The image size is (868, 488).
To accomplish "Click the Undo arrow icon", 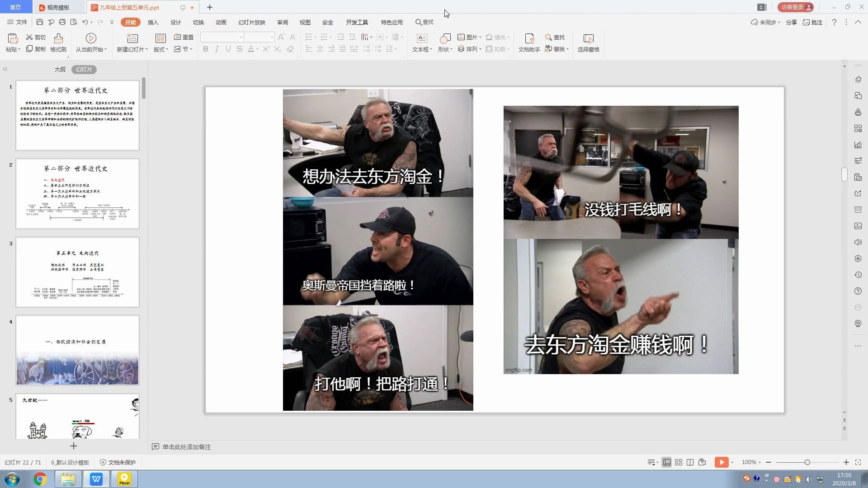I will coord(85,22).
